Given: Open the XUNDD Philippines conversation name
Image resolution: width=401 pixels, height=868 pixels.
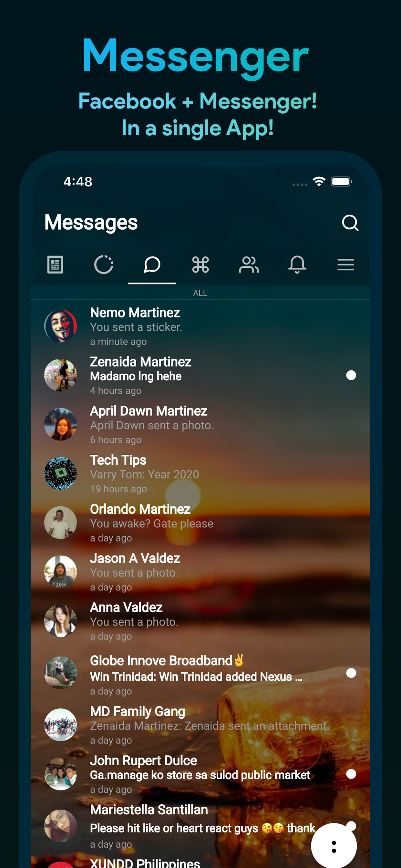Looking at the screenshot, I should pyautogui.click(x=145, y=863).
